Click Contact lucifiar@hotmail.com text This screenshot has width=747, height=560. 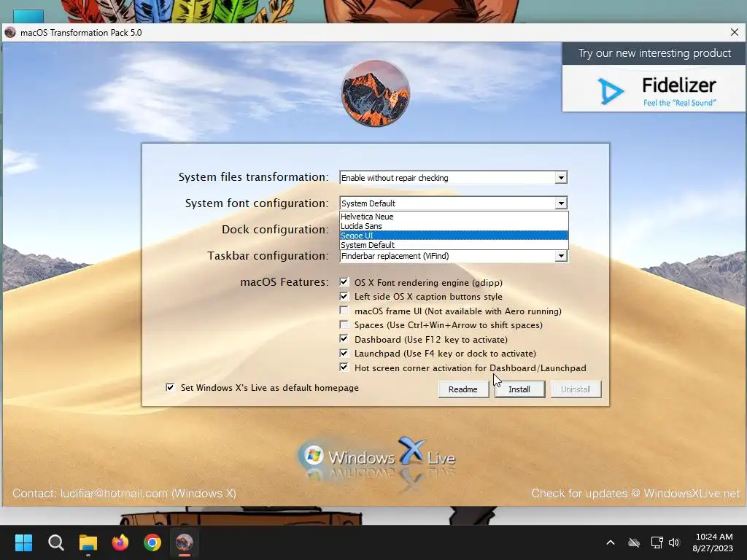point(124,494)
